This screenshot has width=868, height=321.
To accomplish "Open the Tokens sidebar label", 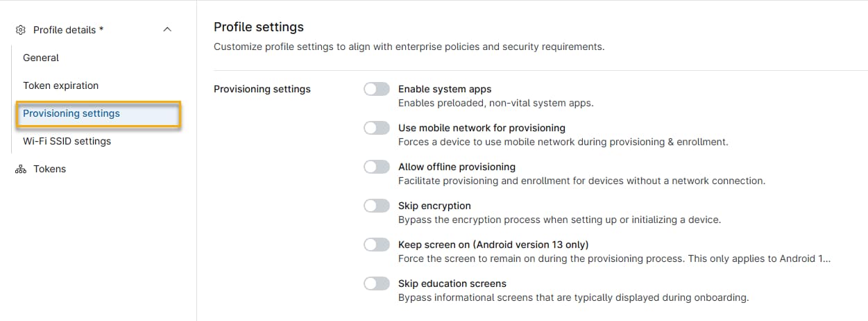I will click(x=50, y=169).
